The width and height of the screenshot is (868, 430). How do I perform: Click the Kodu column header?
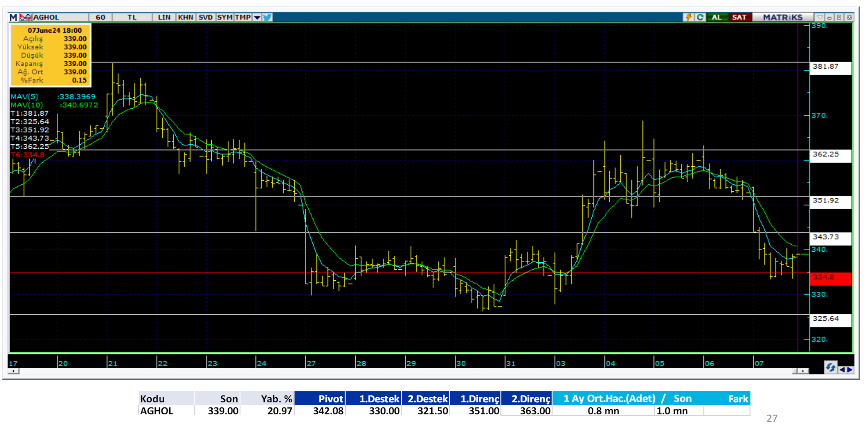click(x=166, y=399)
